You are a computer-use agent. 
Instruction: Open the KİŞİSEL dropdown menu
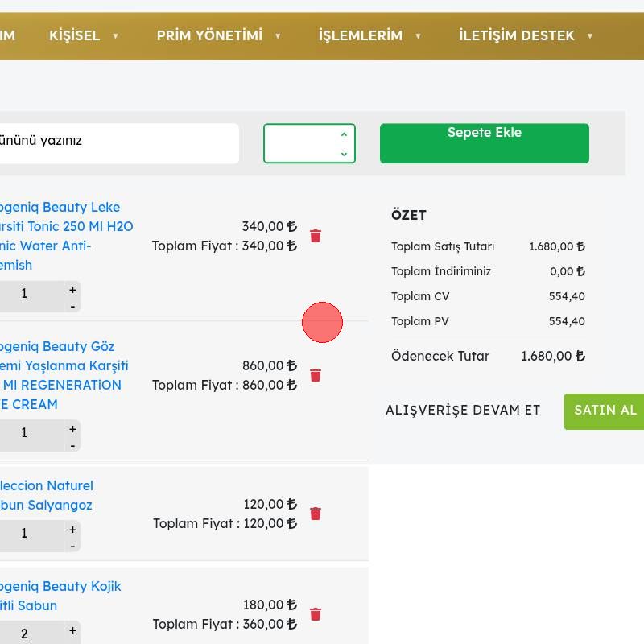84,35
